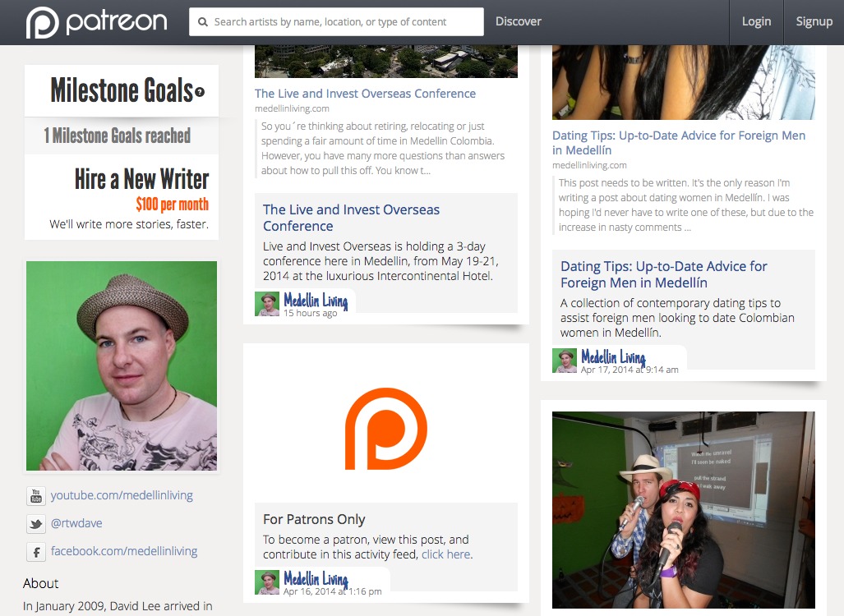
Task: Open youtube.com/medellinliving link
Action: [122, 495]
